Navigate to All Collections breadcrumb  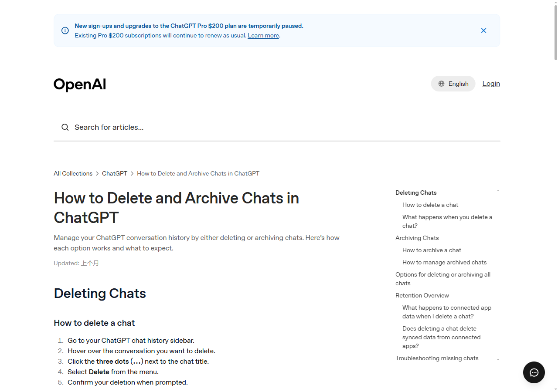73,173
